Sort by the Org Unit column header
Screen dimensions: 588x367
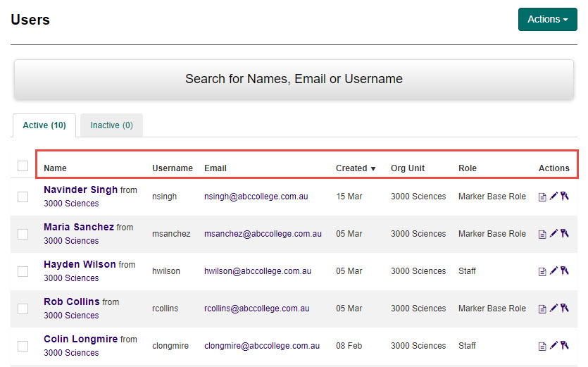[x=408, y=168]
